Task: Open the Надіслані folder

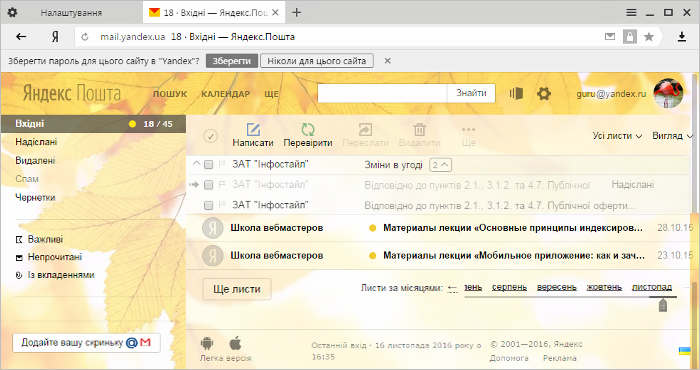Action: [36, 142]
